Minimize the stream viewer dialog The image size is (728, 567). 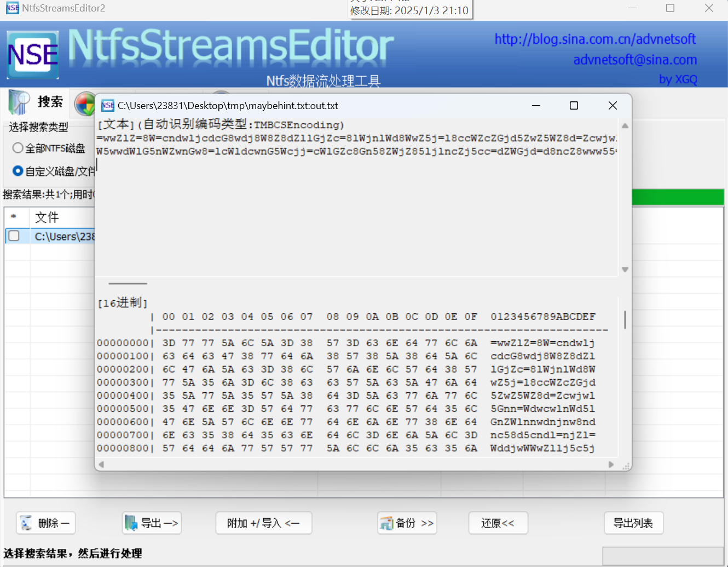click(x=536, y=105)
